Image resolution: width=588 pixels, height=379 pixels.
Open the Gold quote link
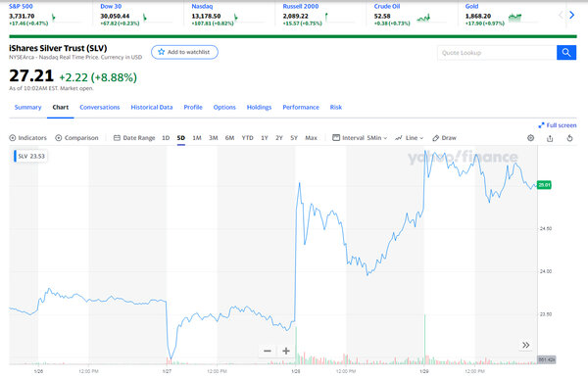click(471, 7)
